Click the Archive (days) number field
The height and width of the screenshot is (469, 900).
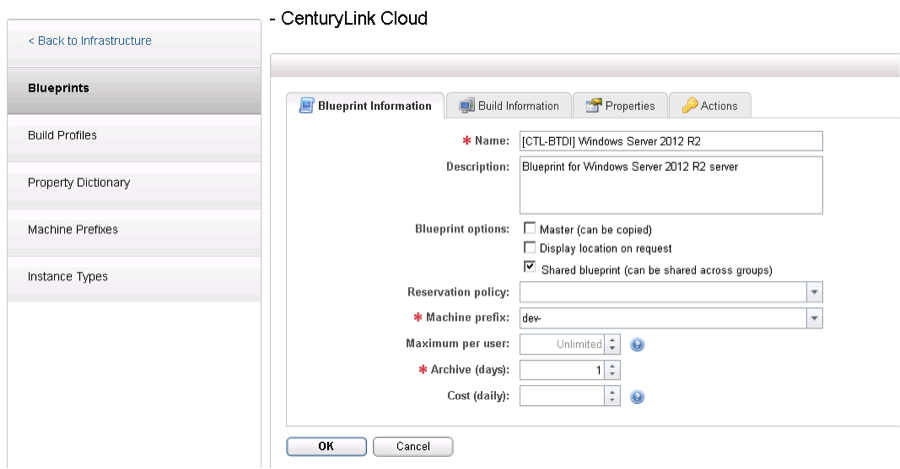tap(562, 370)
